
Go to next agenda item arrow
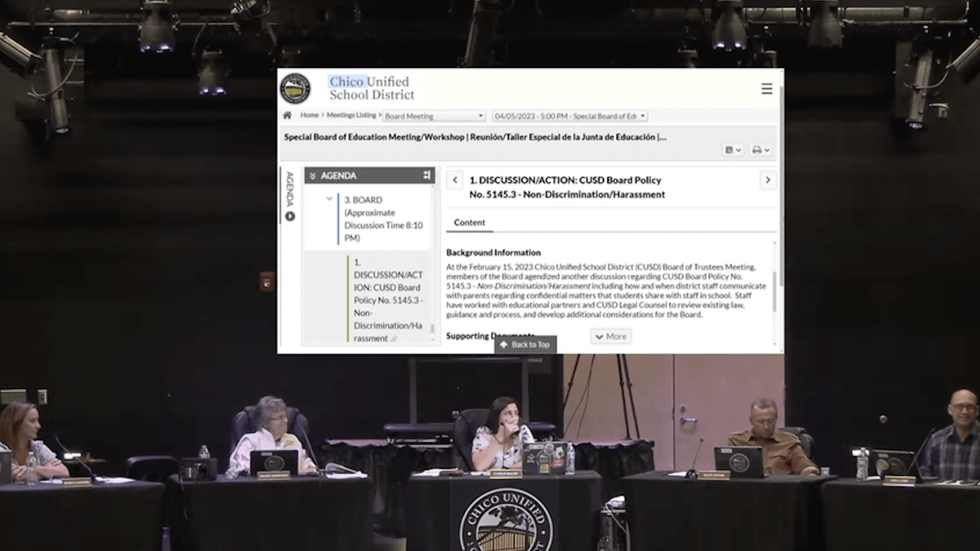(768, 180)
